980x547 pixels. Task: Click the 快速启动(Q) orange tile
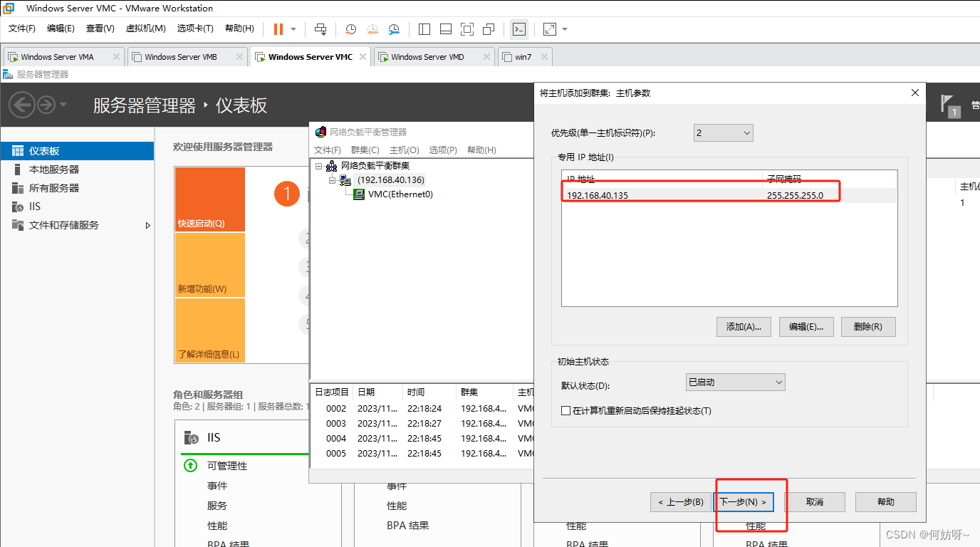click(x=209, y=199)
